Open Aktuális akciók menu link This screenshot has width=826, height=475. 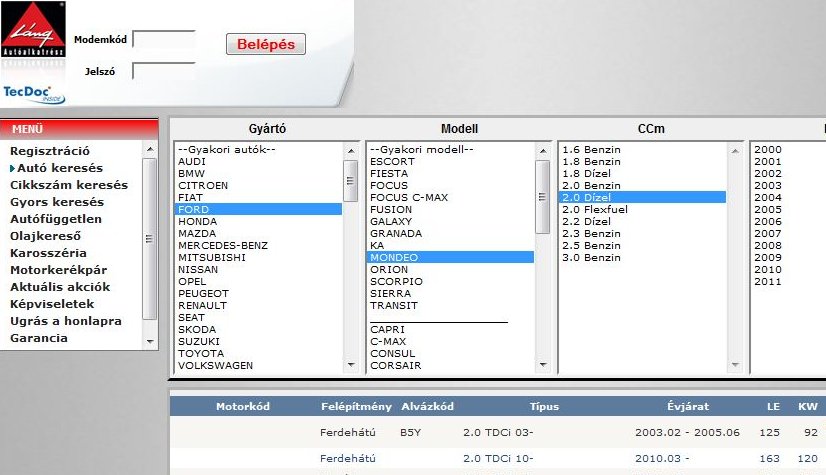(x=60, y=287)
